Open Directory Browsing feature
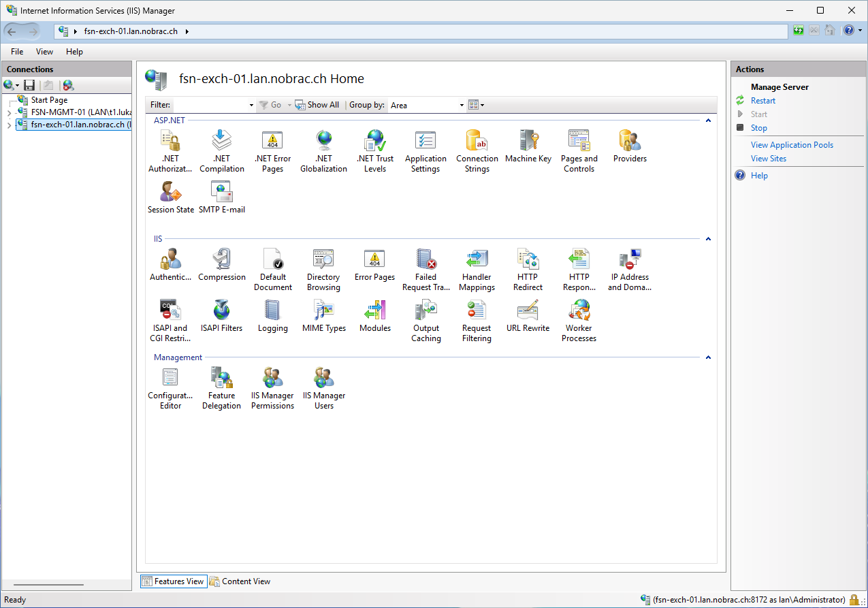Screen dimensions: 868x608 pyautogui.click(x=323, y=270)
